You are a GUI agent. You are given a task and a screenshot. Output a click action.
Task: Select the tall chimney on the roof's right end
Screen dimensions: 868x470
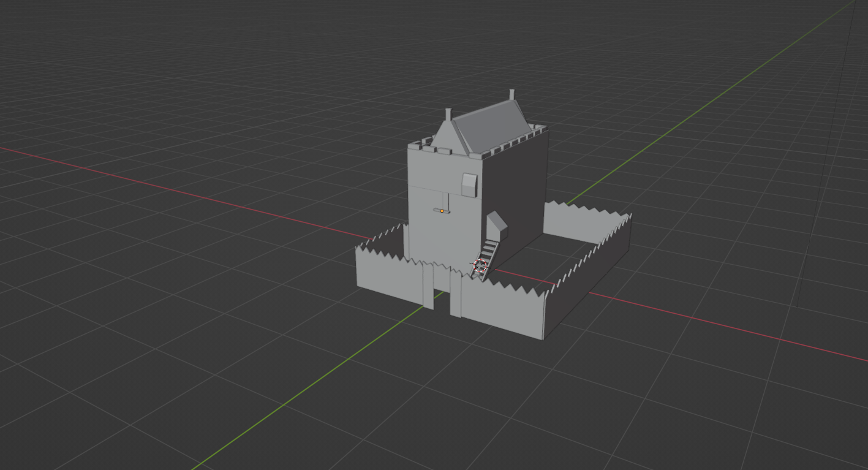point(511,96)
